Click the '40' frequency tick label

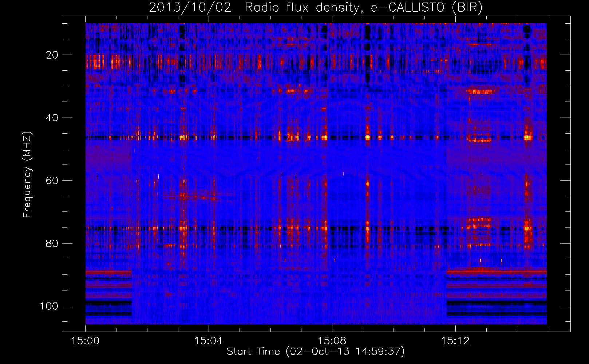(x=52, y=118)
